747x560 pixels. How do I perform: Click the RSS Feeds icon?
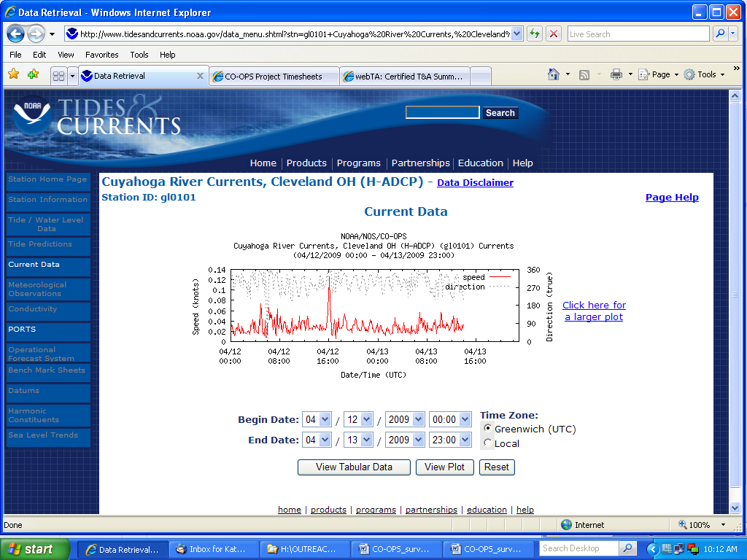point(584,75)
